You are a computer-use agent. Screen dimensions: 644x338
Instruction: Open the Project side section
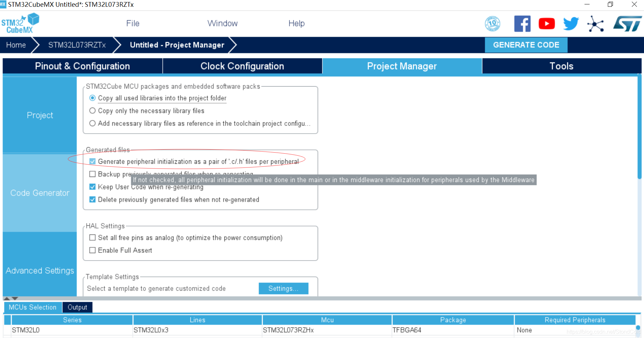pos(40,115)
